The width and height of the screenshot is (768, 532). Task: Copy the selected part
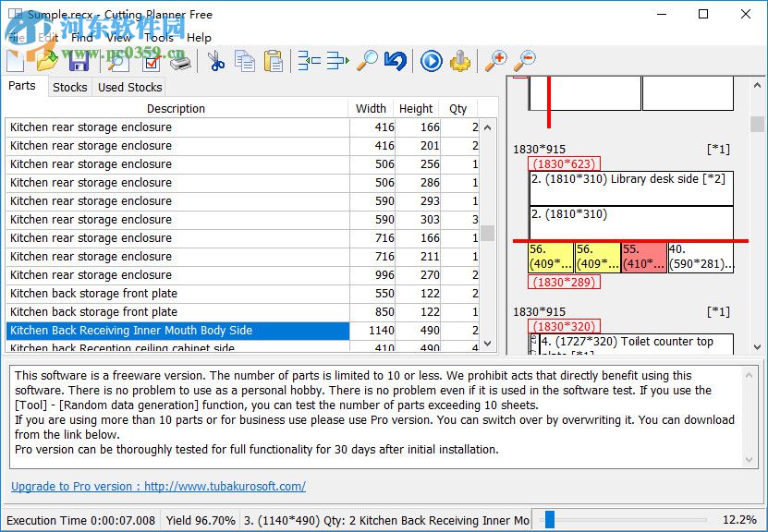(244, 61)
